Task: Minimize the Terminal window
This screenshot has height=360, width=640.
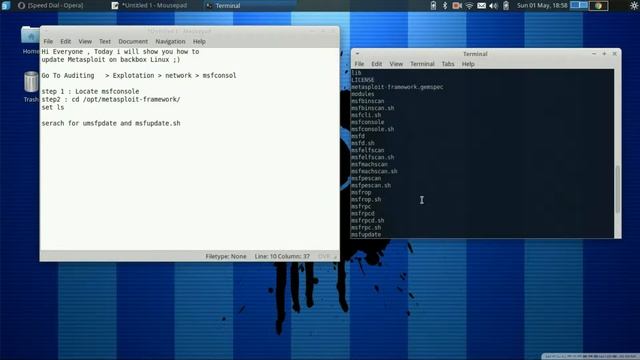Action: (x=594, y=53)
